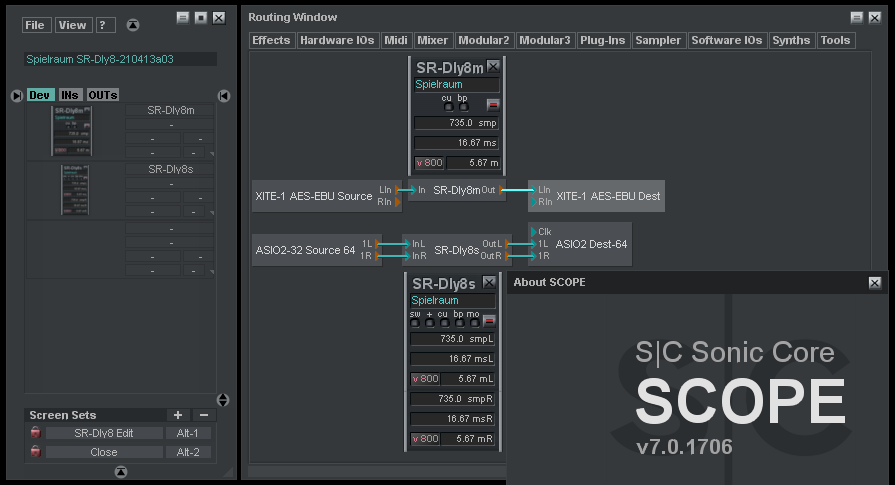Toggle the bp button on the SR-Dly8m panel
The image size is (895, 485).
[x=464, y=107]
